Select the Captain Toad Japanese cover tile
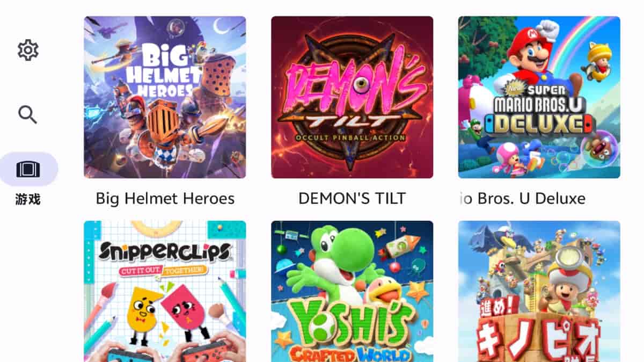644x362 pixels. 539,291
